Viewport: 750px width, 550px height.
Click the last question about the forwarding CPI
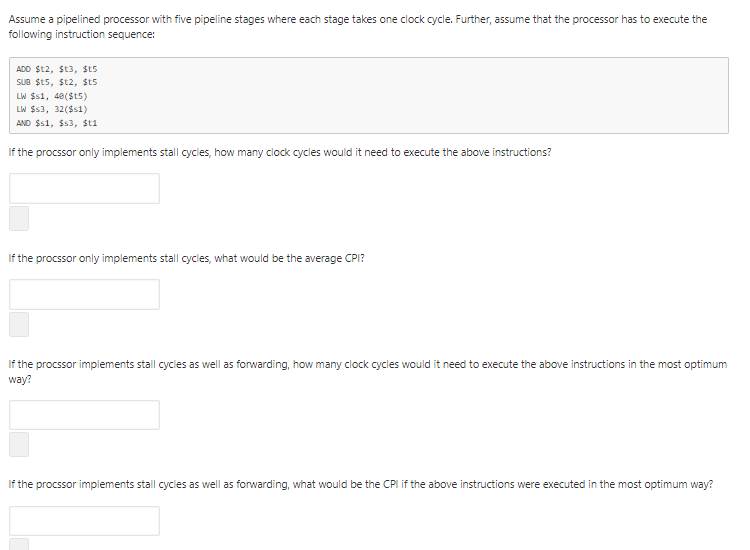tap(361, 484)
